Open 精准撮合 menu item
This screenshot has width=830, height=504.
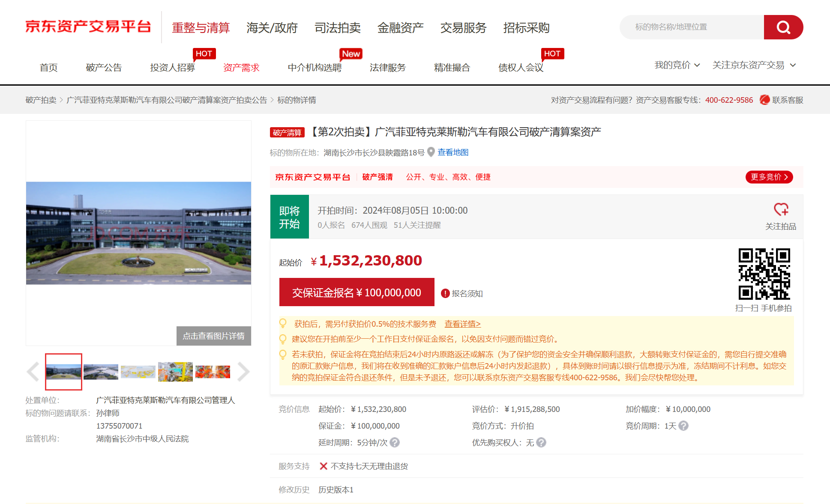[x=452, y=68]
